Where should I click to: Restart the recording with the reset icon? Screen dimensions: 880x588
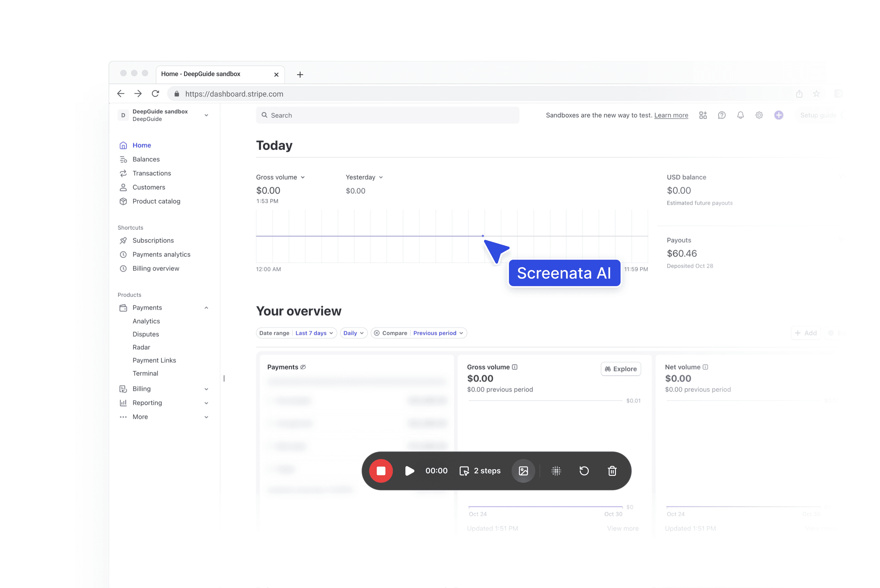click(584, 471)
